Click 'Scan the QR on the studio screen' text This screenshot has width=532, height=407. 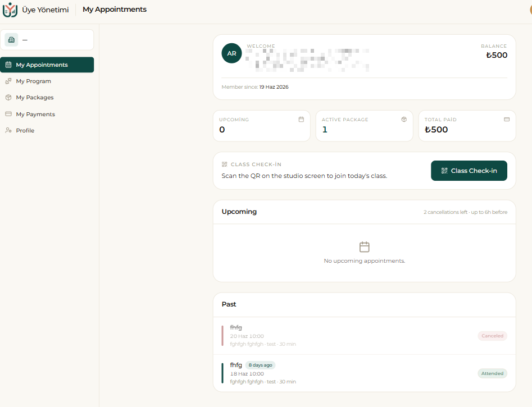click(x=304, y=176)
